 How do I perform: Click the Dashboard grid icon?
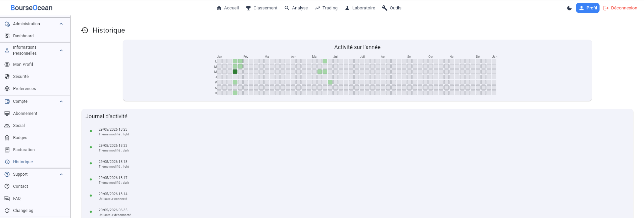click(x=7, y=36)
